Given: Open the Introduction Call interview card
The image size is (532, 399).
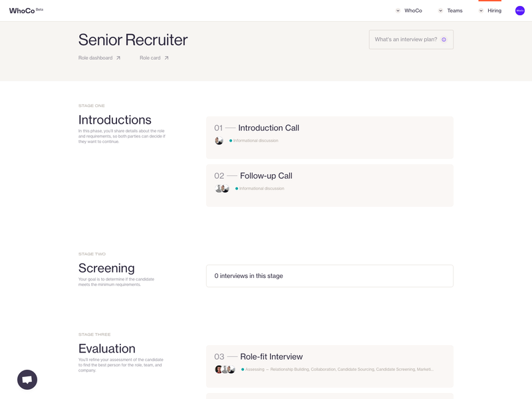Looking at the screenshot, I should coord(329,138).
